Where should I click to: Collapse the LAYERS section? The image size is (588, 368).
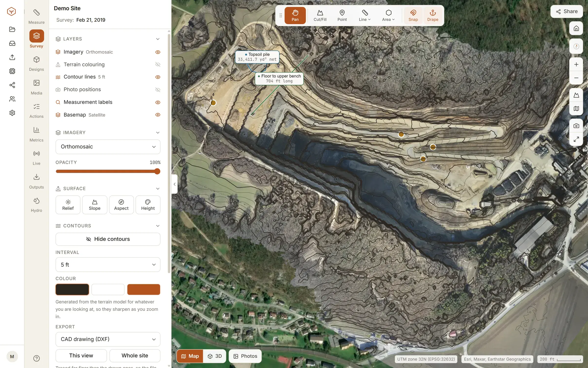(x=158, y=39)
